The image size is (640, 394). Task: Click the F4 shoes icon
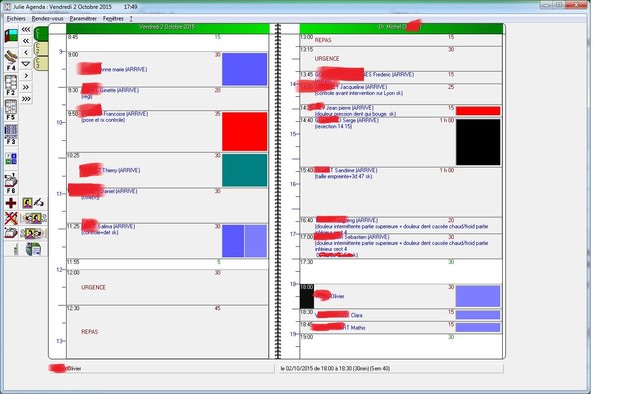[x=11, y=60]
